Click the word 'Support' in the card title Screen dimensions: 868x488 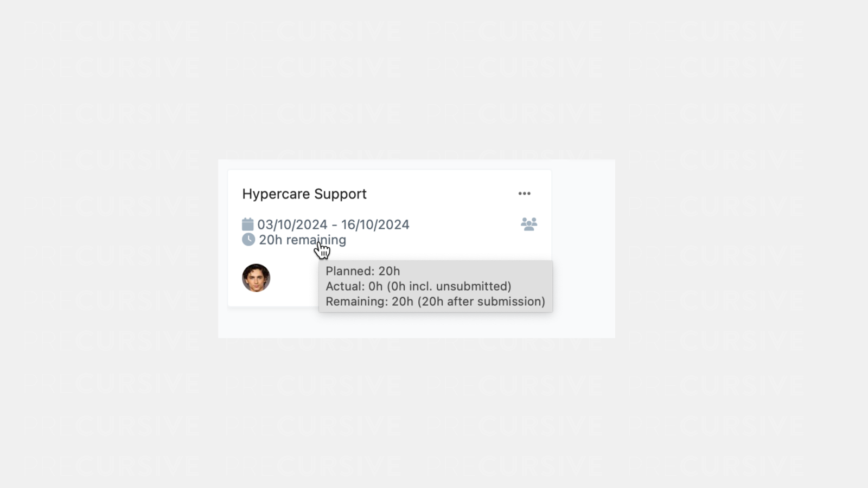340,194
